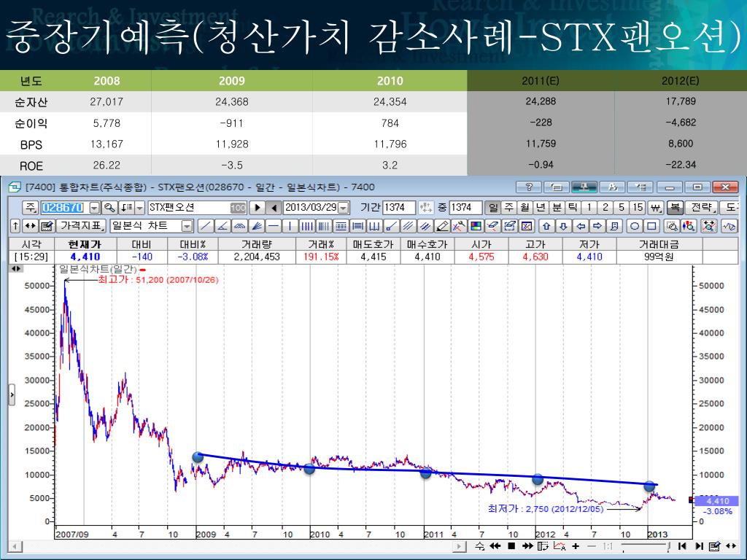Select the rectangle drawing tool
The image size is (747, 560).
pos(651,226)
